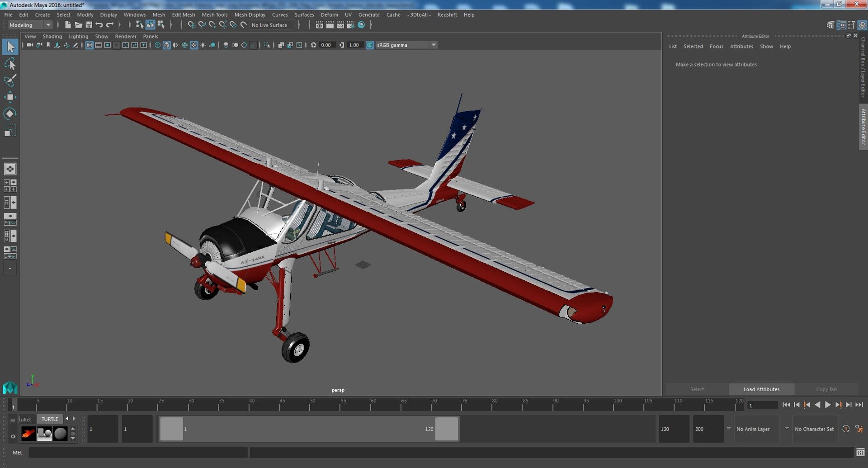
Task: Toggle snap to curves
Action: [x=202, y=25]
